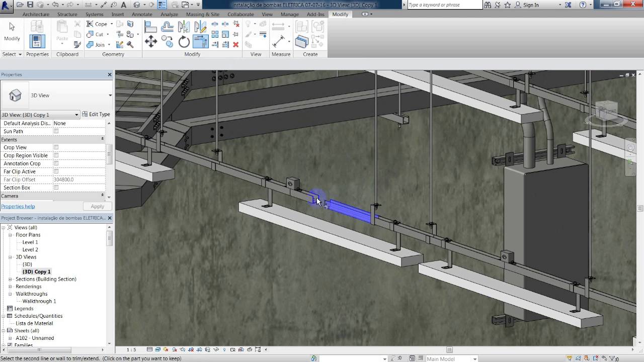
Task: Open the Cut geometry dropdown arrow
Action: 107,34
